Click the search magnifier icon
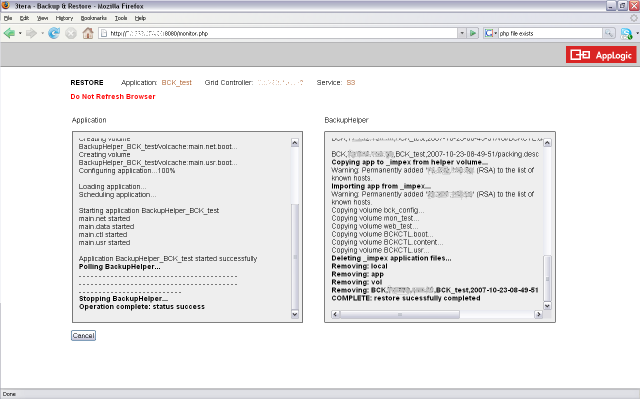640x399 pixels. pos(609,33)
